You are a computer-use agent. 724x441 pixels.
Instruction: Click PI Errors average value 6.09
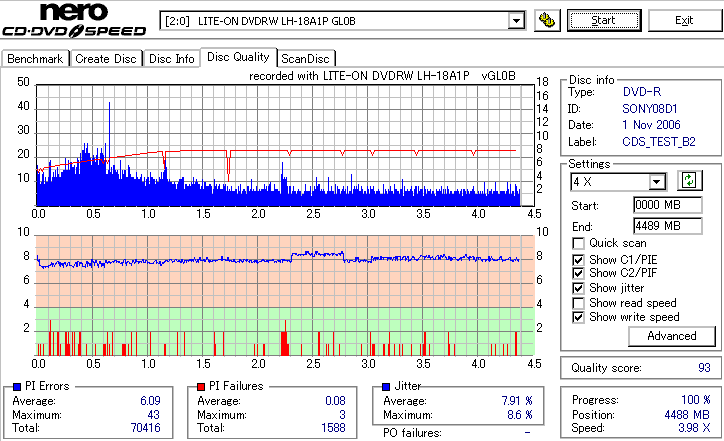(151, 401)
